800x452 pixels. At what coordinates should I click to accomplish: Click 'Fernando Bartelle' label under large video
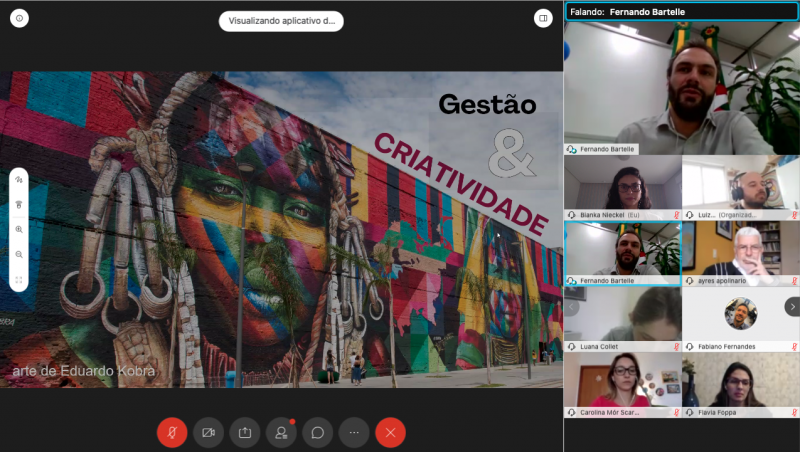coord(607,149)
